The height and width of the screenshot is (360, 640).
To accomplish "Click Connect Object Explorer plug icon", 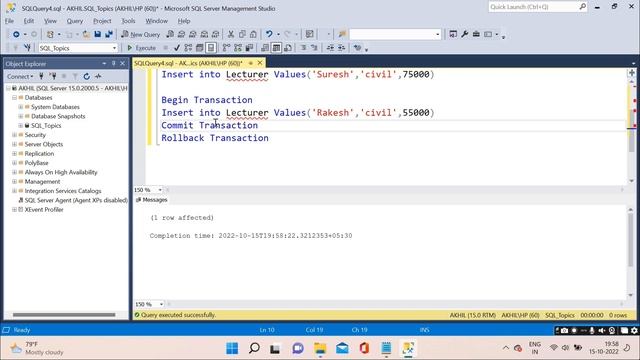I will [x=41, y=76].
